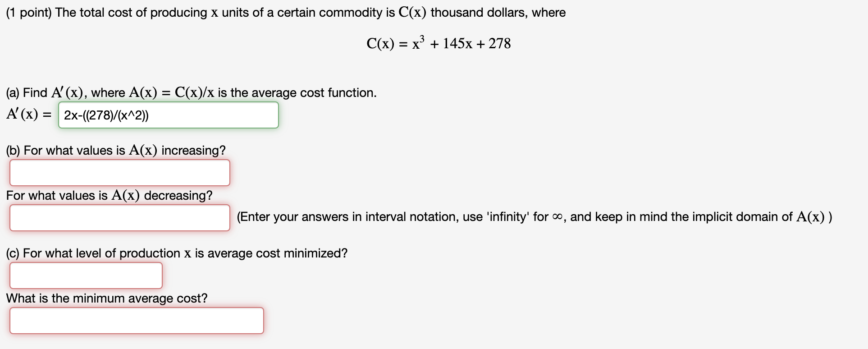The image size is (868, 349).
Task: Click the text 'What is the minimum average cost?'
Action: [x=106, y=298]
